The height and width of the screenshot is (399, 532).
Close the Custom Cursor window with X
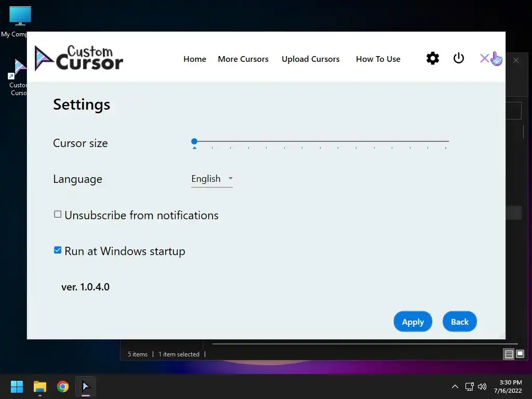click(x=484, y=58)
